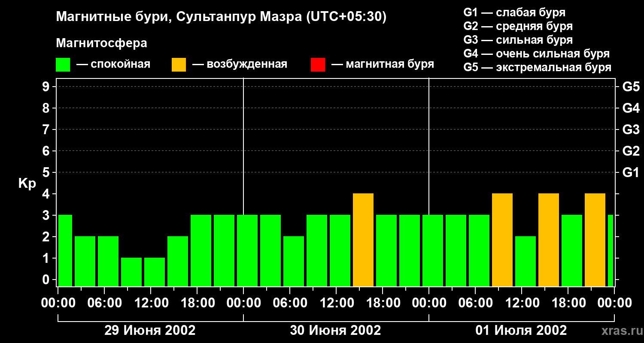
Task: Click the 'G5' label on right axis
Action: 631,87
